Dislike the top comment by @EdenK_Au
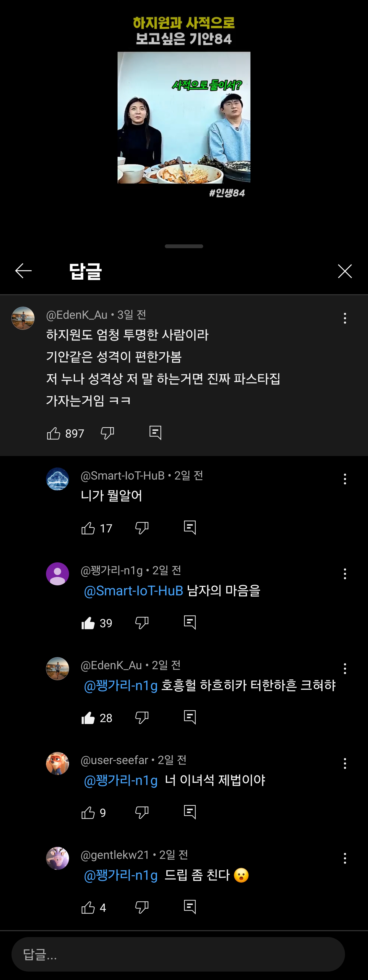368x980 pixels. [107, 433]
